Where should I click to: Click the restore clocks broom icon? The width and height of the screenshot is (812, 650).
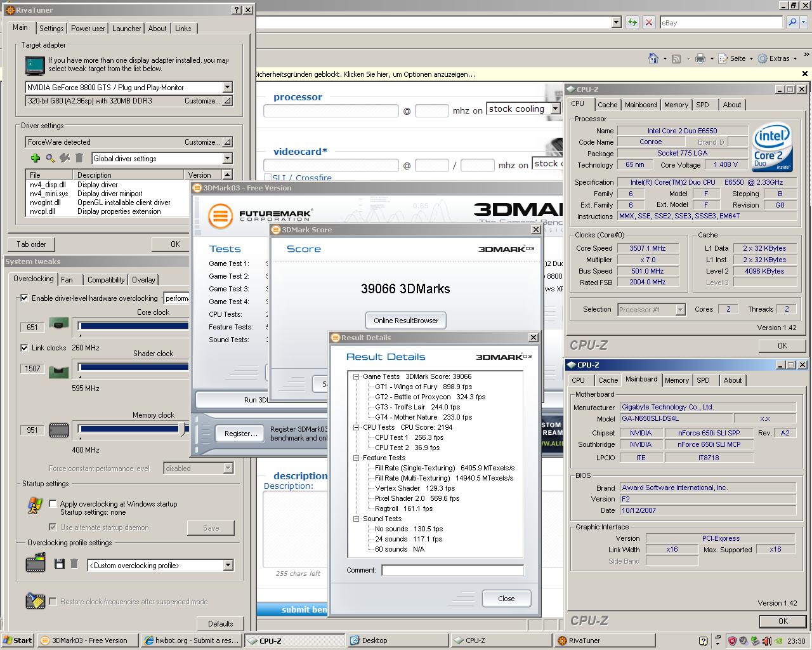(35, 600)
